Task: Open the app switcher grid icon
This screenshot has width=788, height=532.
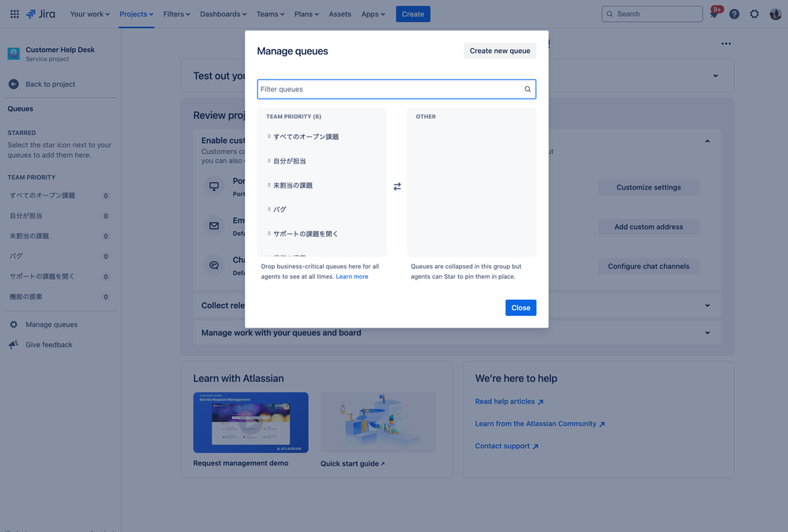Action: tap(14, 14)
